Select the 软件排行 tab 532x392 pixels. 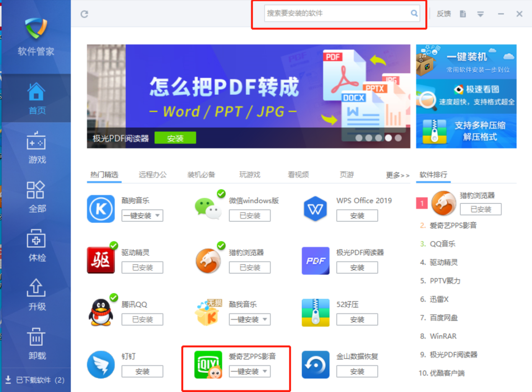[x=433, y=175]
